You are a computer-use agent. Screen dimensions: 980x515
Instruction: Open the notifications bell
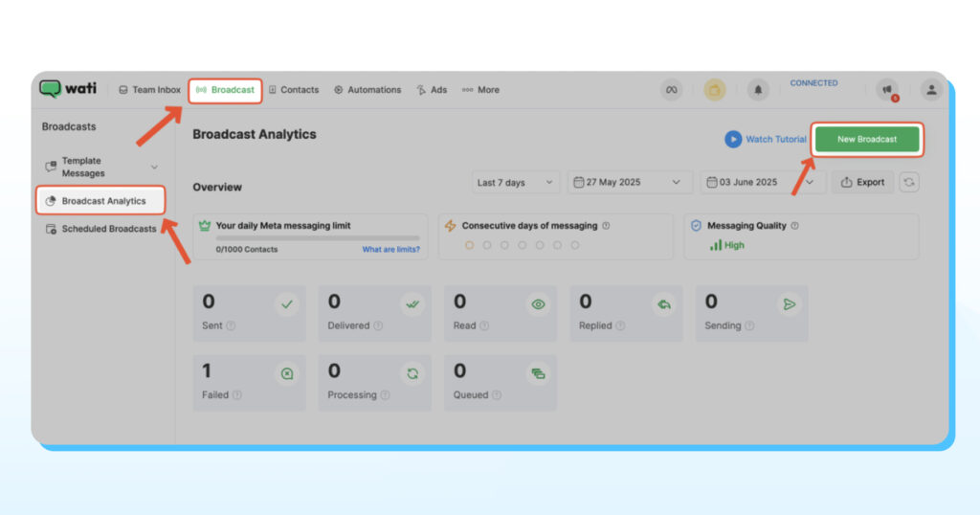click(758, 90)
